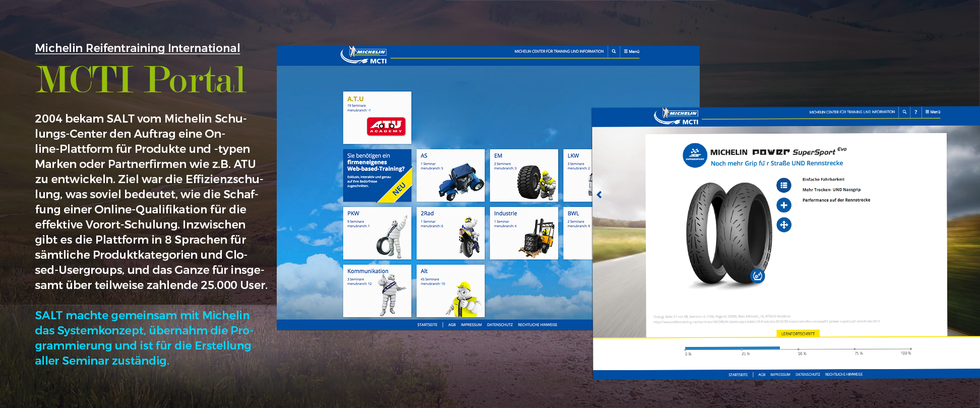Click the help question mark icon

point(915,112)
